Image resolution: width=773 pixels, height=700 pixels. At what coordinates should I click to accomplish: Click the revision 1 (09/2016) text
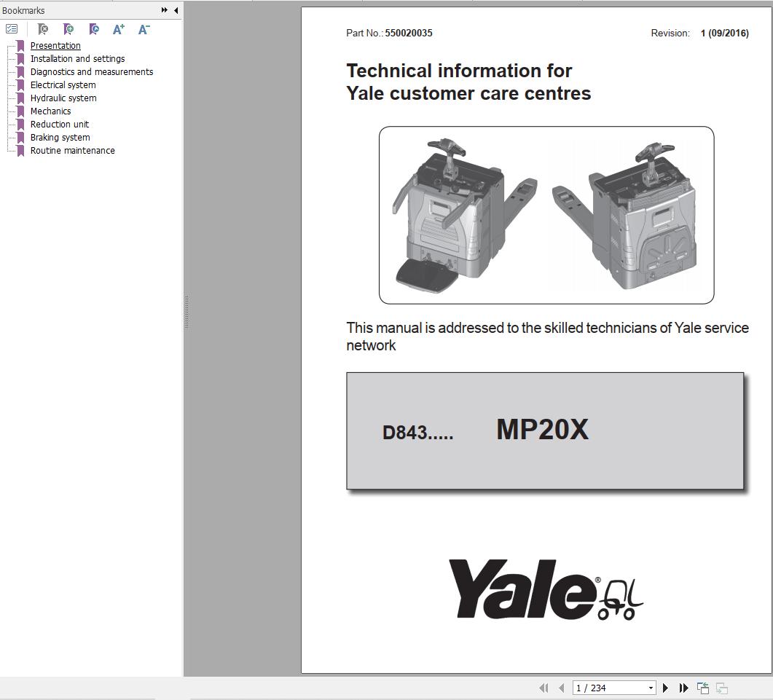click(725, 33)
